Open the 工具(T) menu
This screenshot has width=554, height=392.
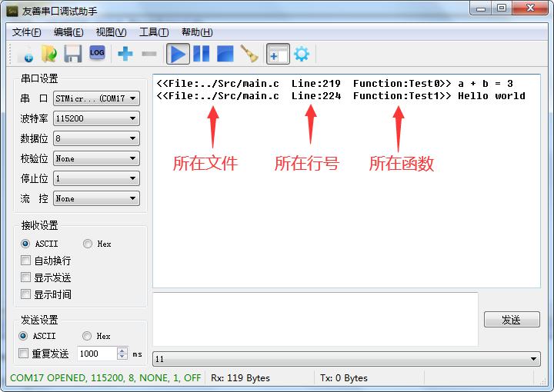pyautogui.click(x=154, y=32)
